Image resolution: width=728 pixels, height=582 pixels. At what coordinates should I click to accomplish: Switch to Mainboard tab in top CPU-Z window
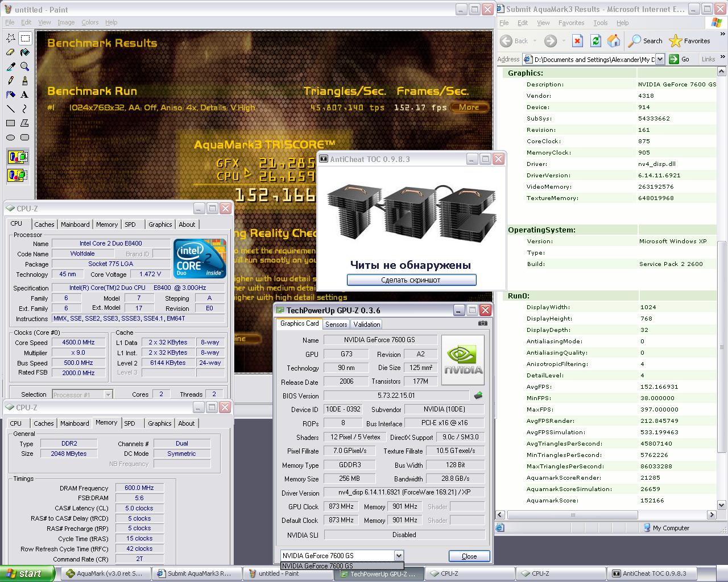tap(75, 225)
